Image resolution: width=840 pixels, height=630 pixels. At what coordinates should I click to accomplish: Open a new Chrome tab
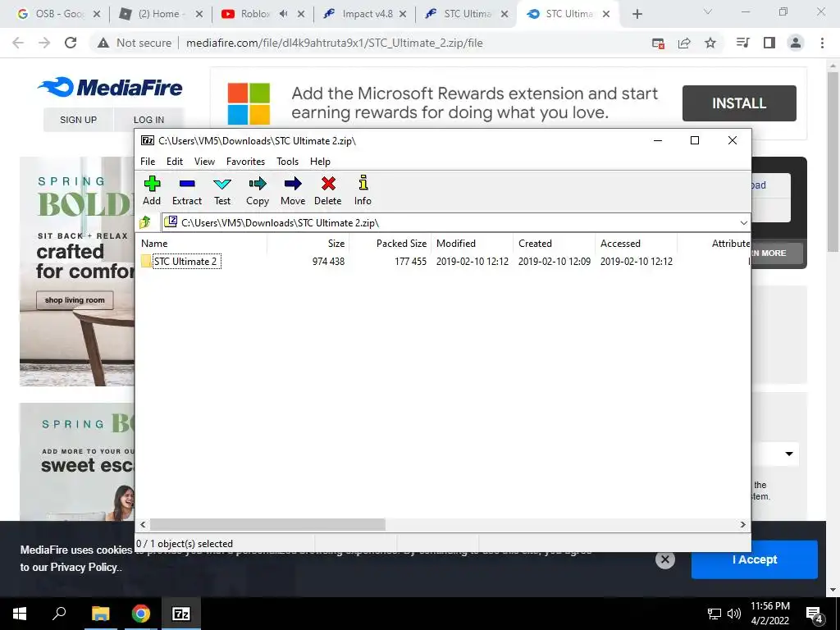tap(637, 14)
